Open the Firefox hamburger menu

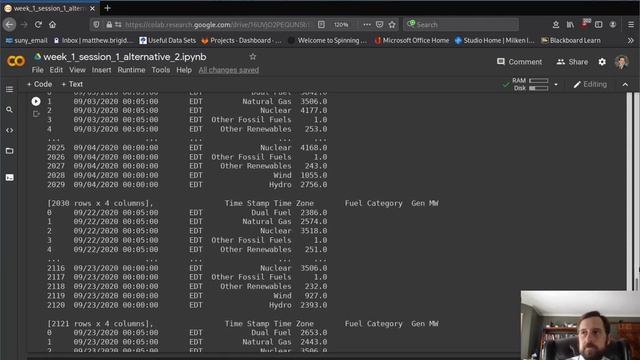[631, 24]
